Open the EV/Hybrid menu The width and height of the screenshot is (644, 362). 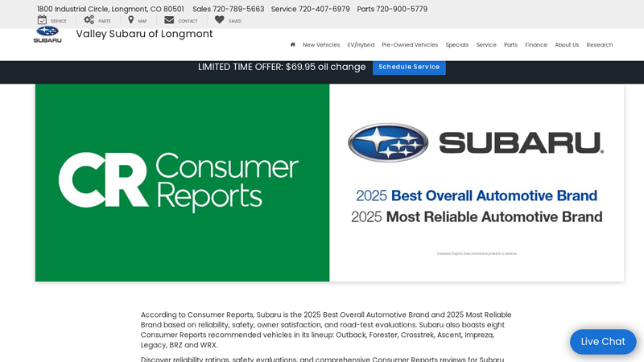tap(361, 45)
